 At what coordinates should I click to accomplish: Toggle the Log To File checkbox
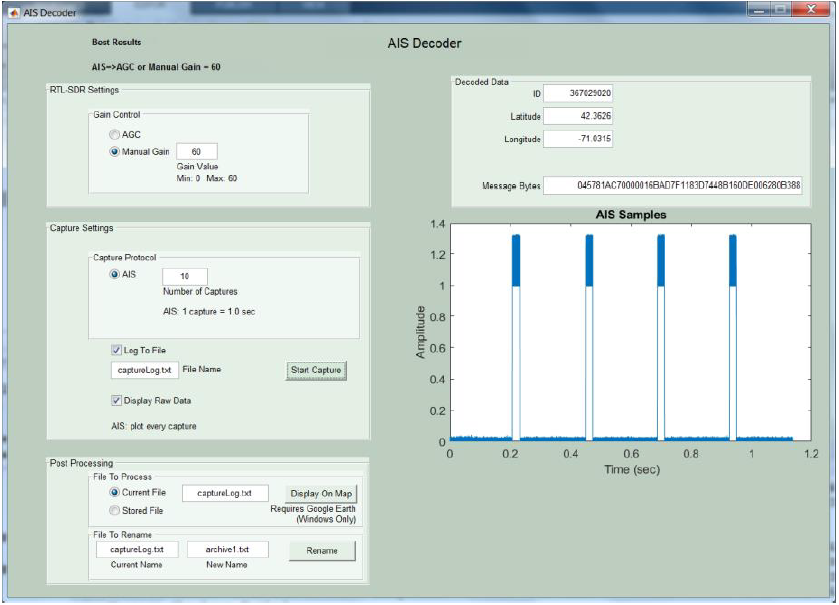[x=116, y=350]
